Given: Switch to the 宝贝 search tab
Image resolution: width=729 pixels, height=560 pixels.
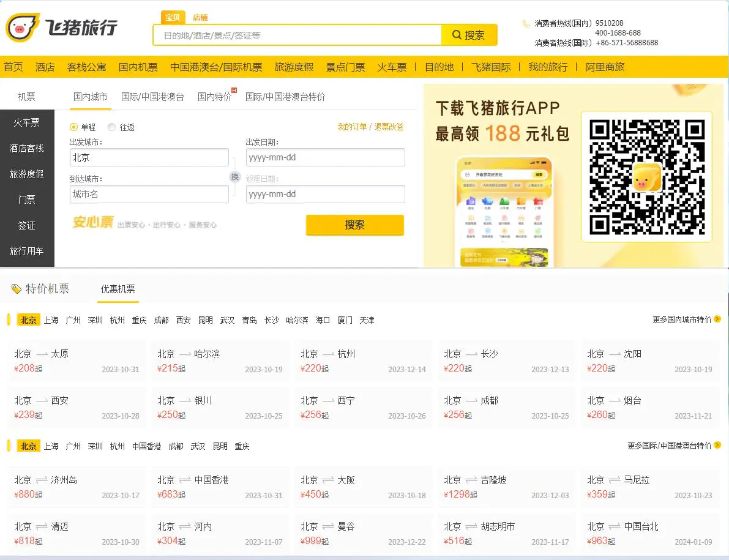Looking at the screenshot, I should tap(173, 17).
